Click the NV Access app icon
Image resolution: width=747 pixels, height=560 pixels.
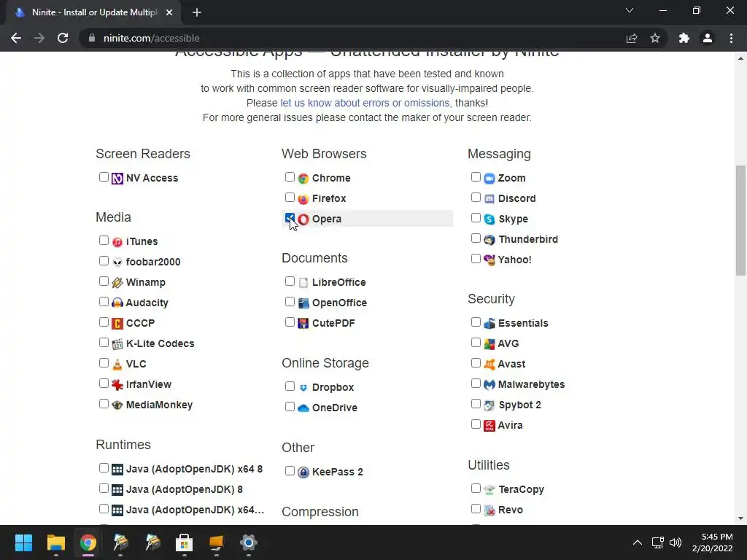[x=117, y=179]
